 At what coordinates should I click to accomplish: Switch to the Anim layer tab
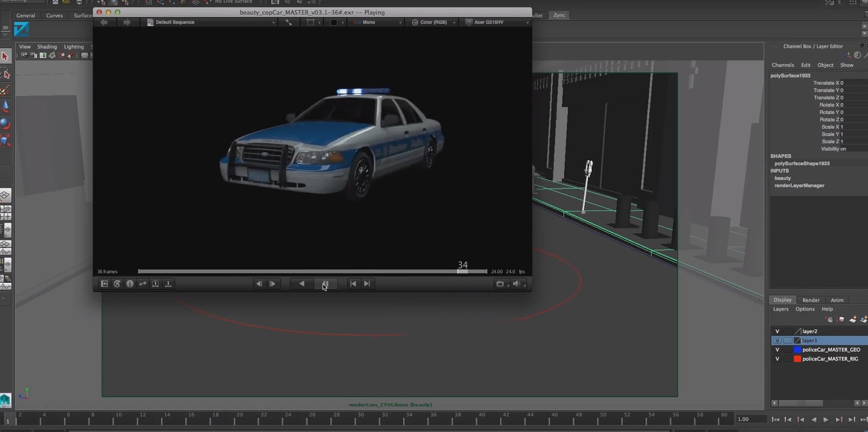(837, 300)
